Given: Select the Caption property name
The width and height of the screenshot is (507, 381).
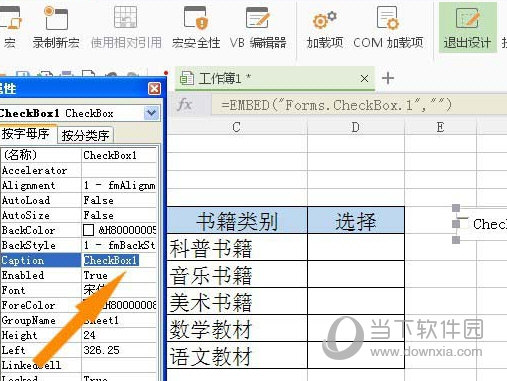Looking at the screenshot, I should 41,260.
